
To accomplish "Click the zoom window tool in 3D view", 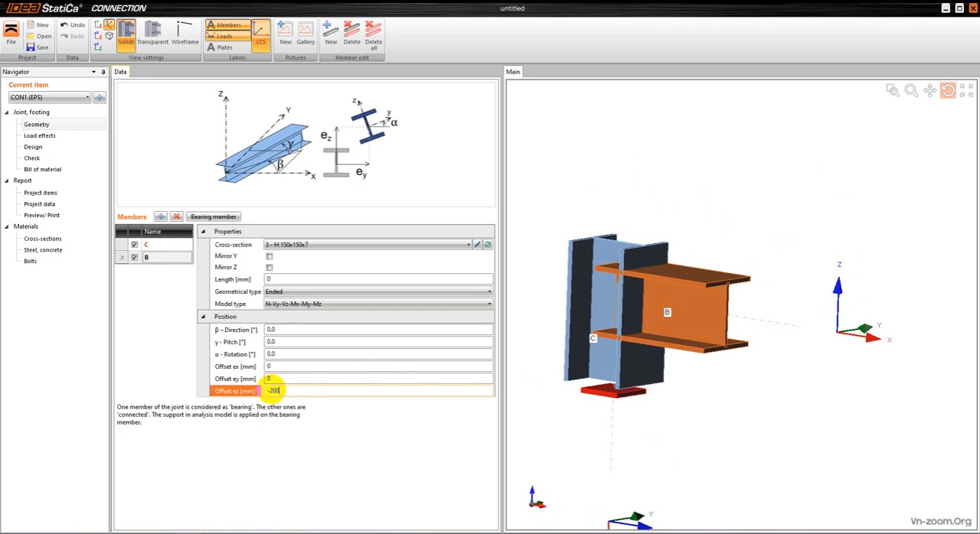I will click(x=893, y=91).
